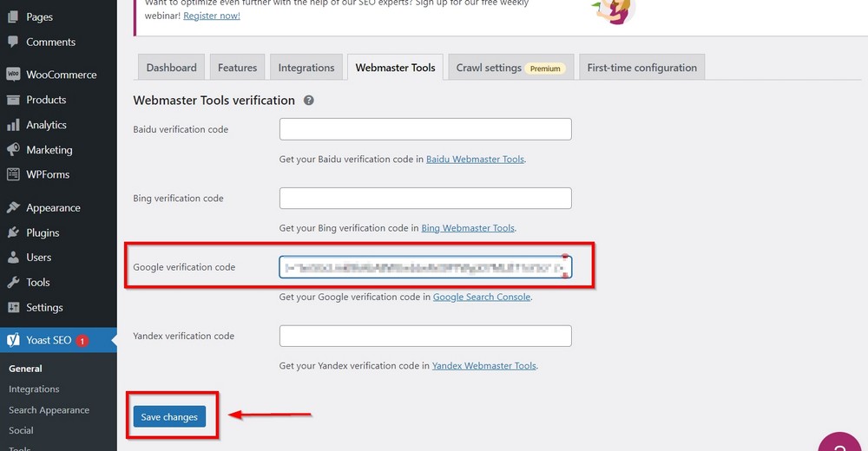Open the Google Search Console link
This screenshot has height=451, width=868.
[482, 297]
